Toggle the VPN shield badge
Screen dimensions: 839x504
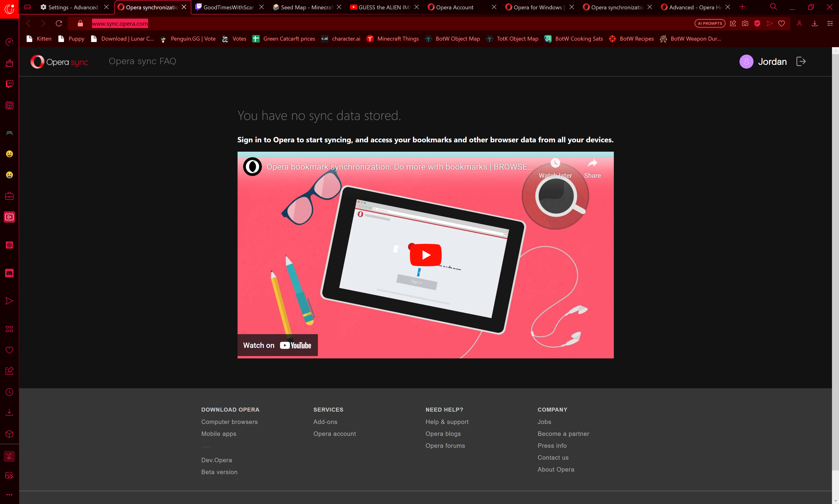point(757,23)
